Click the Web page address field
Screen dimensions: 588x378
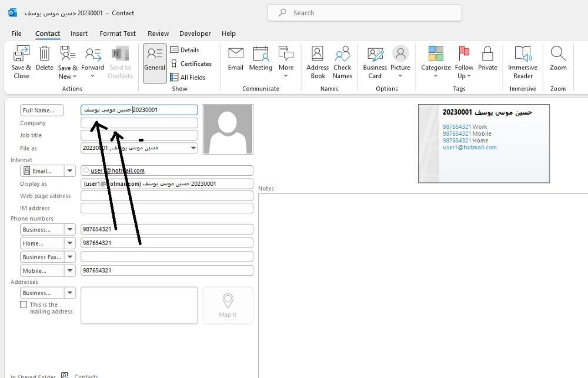167,196
